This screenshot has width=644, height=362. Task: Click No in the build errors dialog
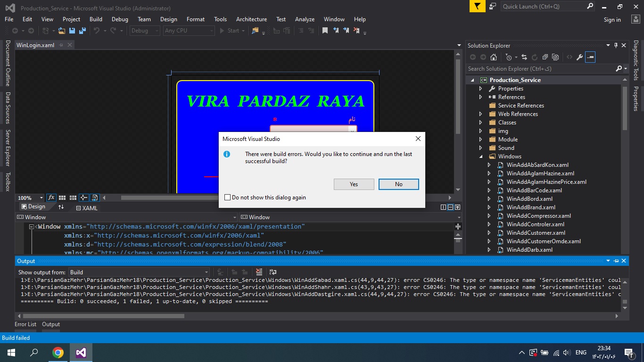click(399, 184)
